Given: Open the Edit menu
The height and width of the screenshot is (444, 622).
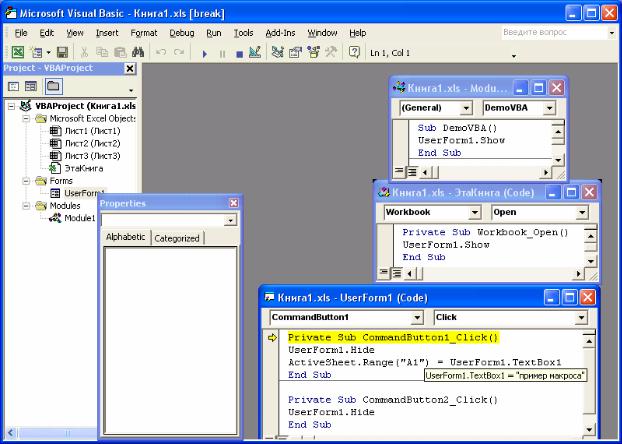Looking at the screenshot, I should (46, 33).
